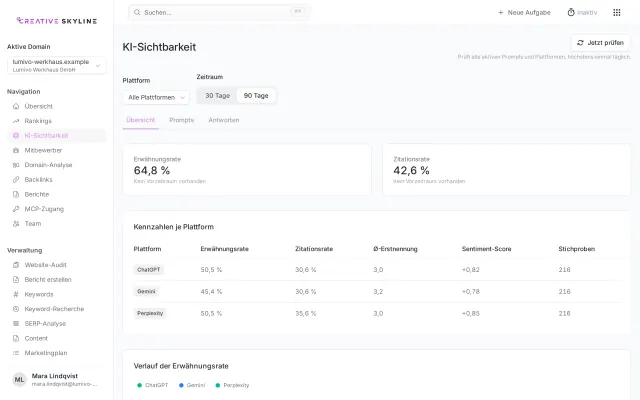Select the 90 Tage time range
Image resolution: width=640 pixels, height=400 pixels.
point(256,96)
